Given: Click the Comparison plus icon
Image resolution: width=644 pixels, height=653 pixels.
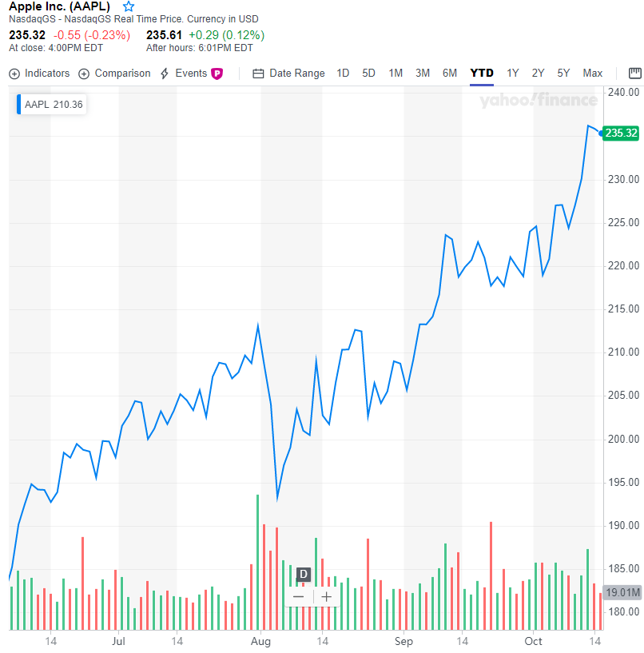Looking at the screenshot, I should 84,74.
